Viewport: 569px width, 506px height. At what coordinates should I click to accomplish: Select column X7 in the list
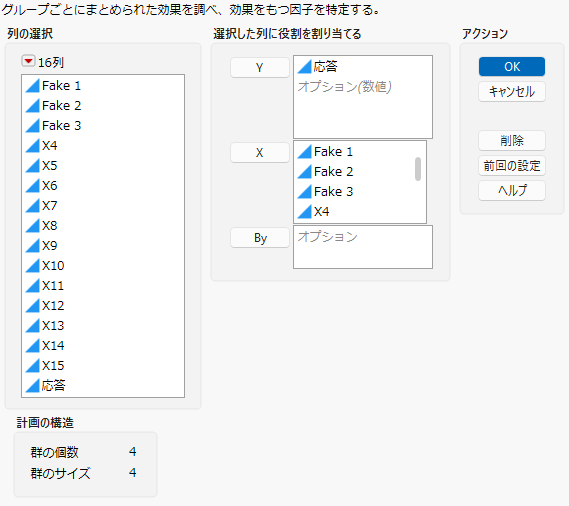click(103, 205)
